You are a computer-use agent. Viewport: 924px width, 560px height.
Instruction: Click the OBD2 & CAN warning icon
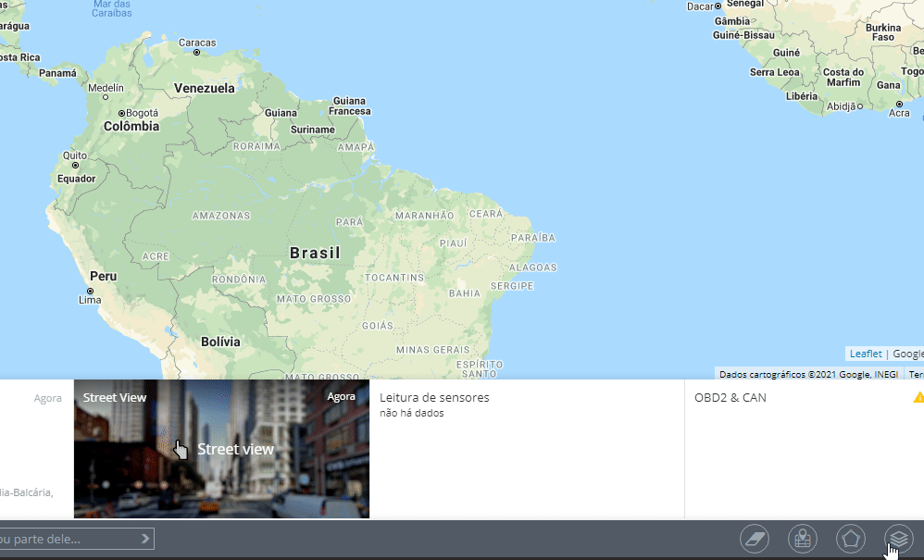[x=918, y=398]
